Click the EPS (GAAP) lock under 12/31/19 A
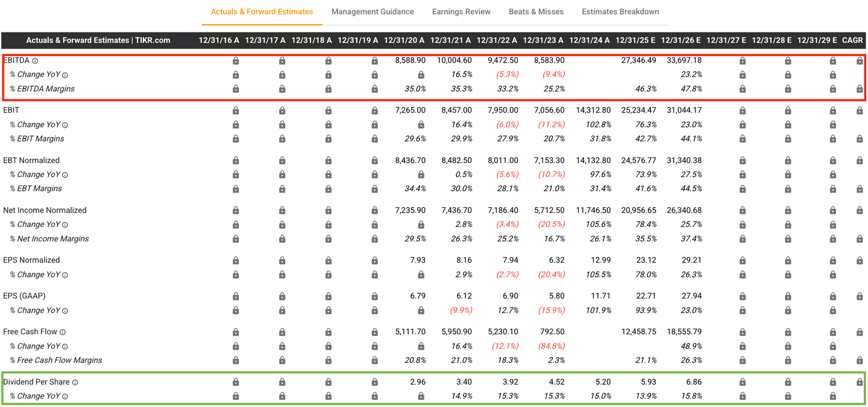 coord(374,296)
